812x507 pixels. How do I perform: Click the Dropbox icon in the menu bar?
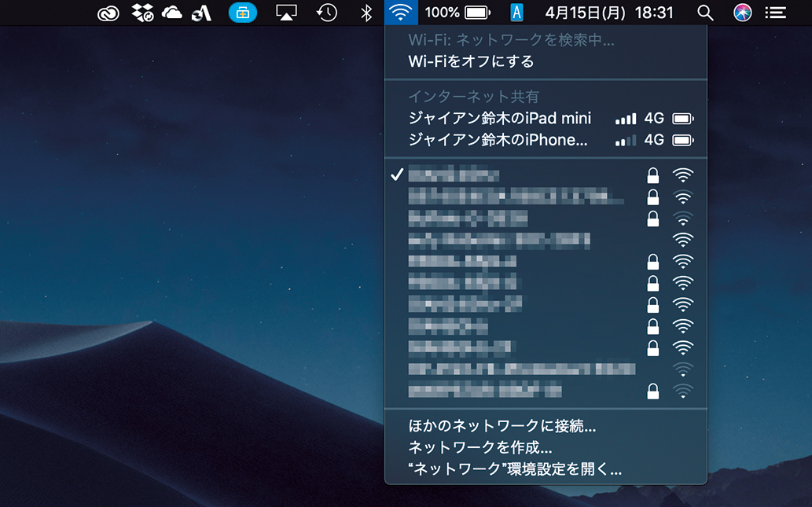142,13
